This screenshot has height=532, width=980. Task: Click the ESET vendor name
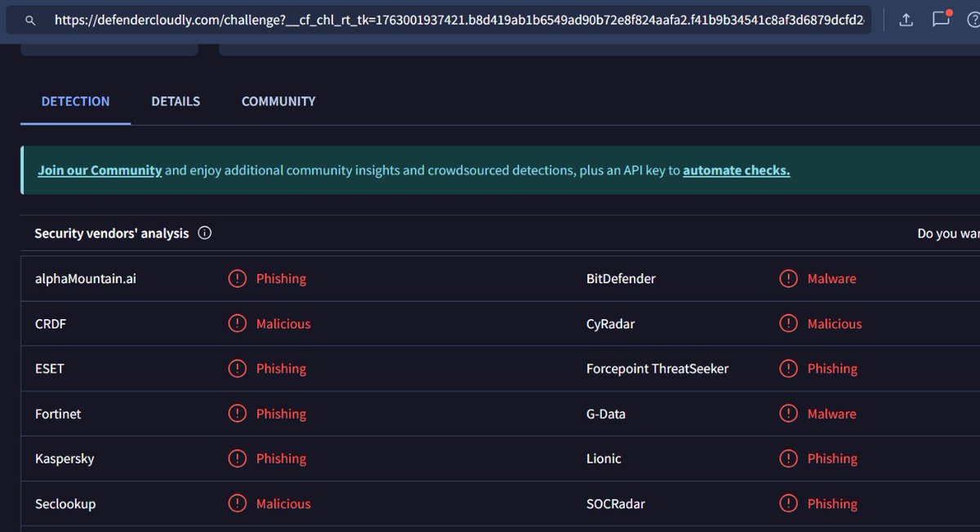(49, 369)
